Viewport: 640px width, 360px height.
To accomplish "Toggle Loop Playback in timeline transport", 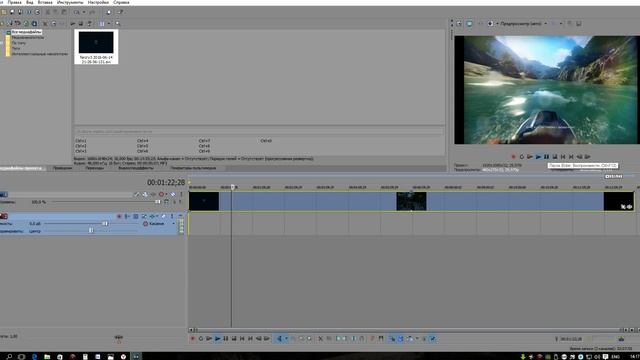I will [x=201, y=339].
